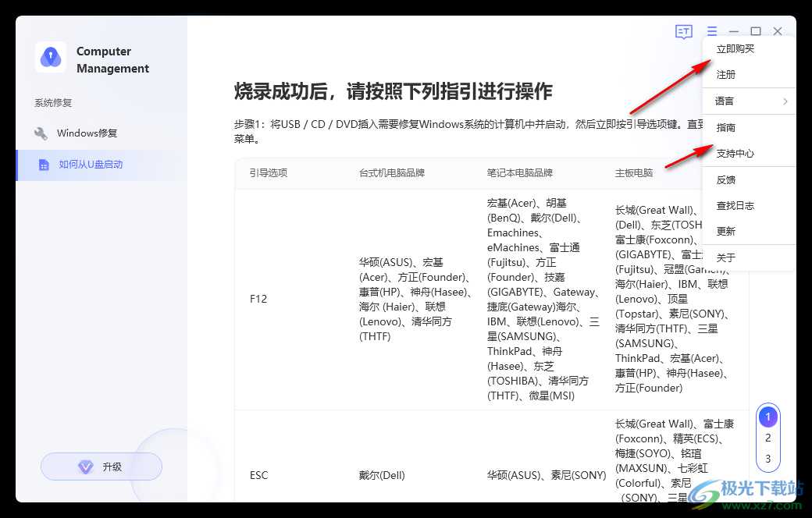Go to page 1 in pager
The image size is (812, 518).
768,417
